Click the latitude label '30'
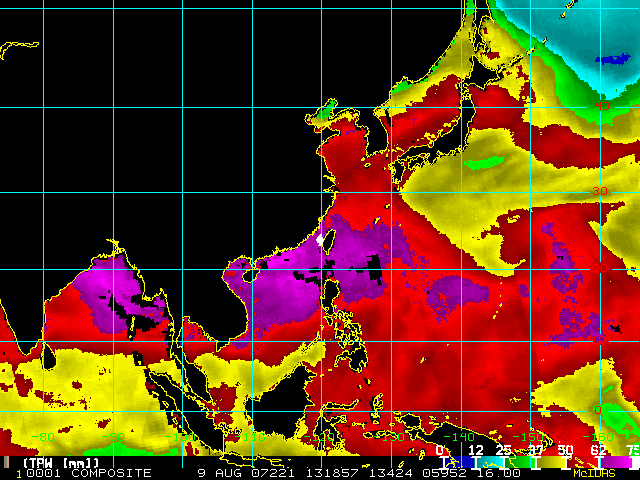 (x=599, y=191)
